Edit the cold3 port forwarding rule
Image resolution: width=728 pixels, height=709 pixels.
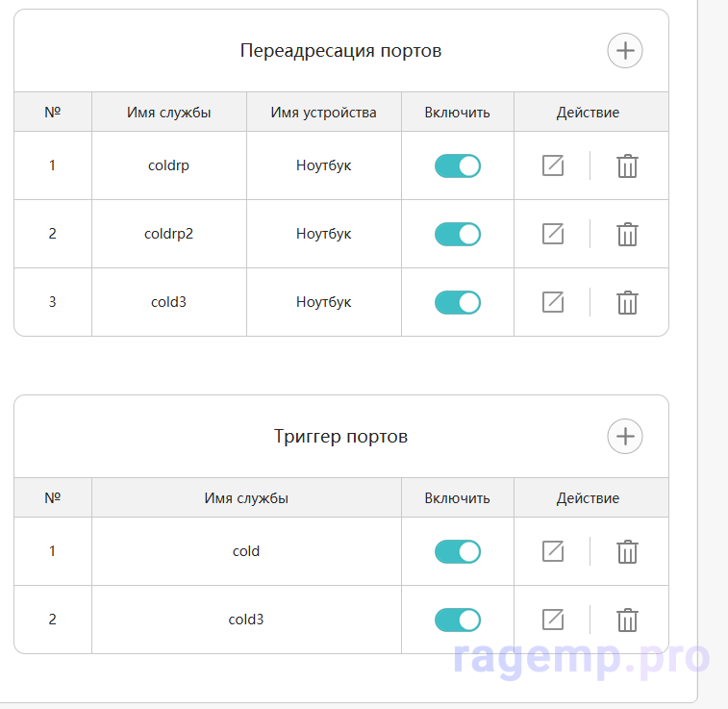[x=553, y=302]
